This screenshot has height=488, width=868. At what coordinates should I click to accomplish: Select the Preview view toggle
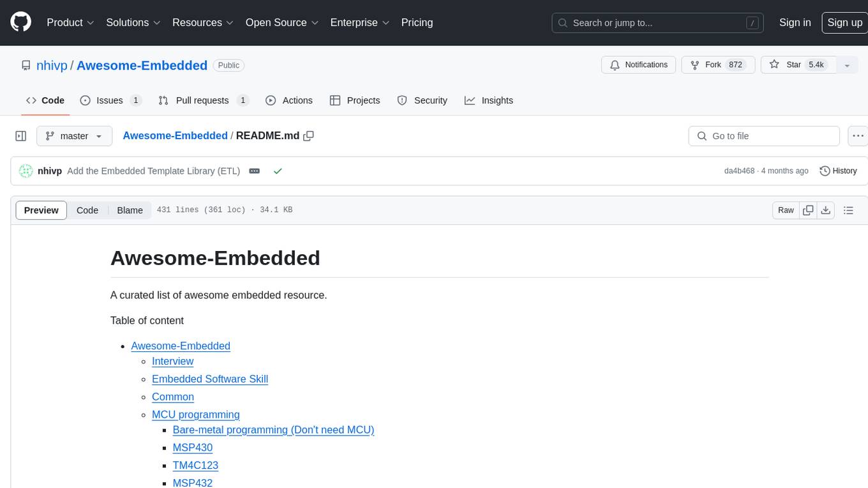click(41, 210)
